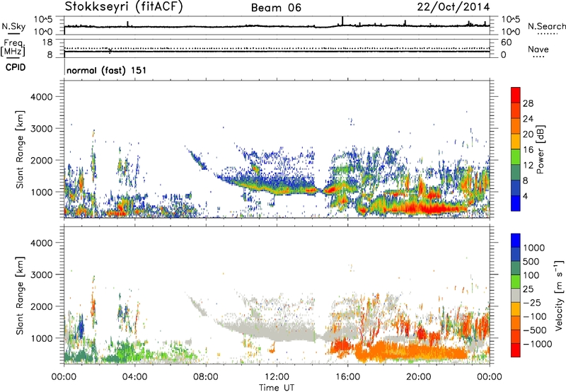
Task: Click the blue top segment of Velocity colorbar
Action: tap(516, 241)
